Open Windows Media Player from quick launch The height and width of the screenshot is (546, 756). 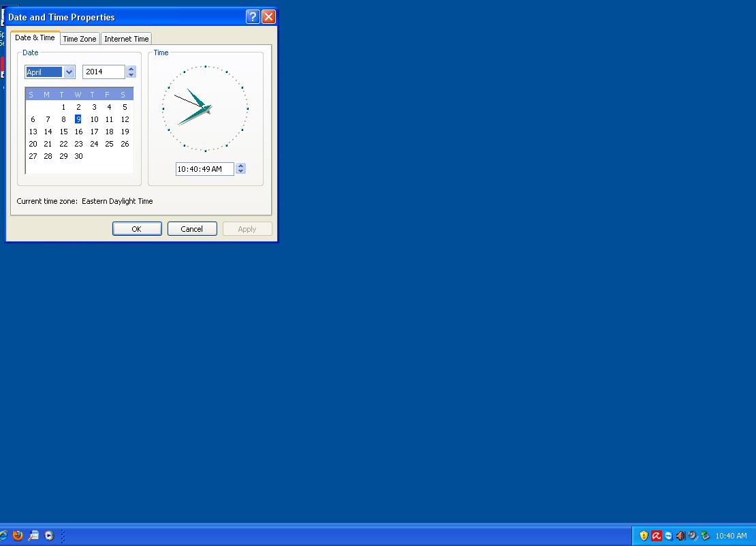[x=49, y=536]
